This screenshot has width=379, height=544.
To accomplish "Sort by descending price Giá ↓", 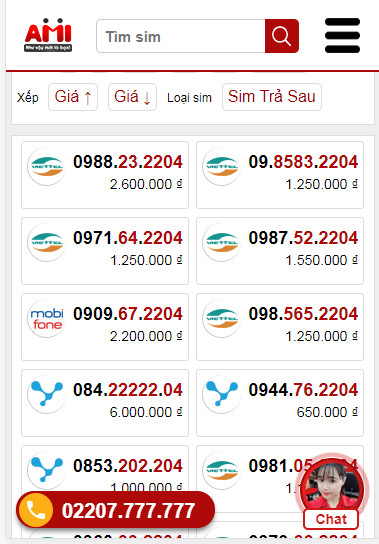I will click(x=132, y=97).
